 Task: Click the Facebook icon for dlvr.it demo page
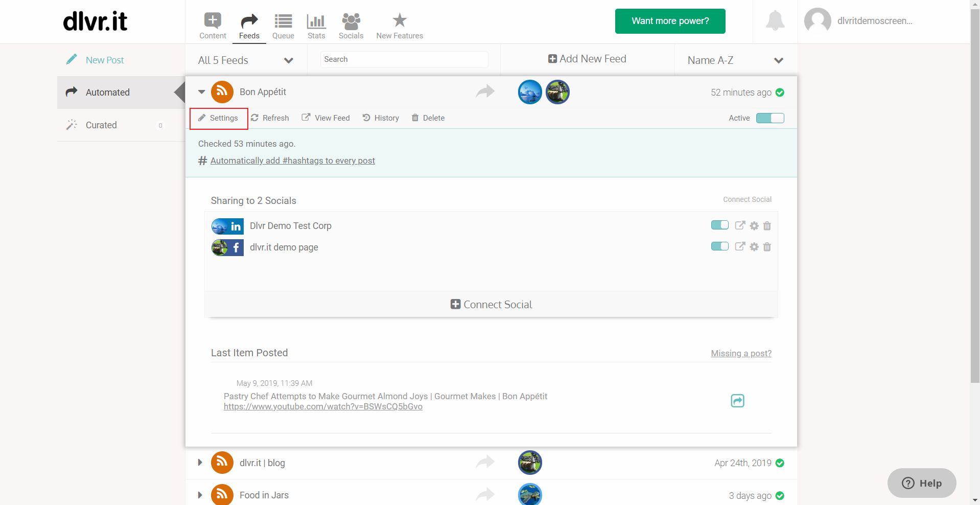(x=236, y=247)
